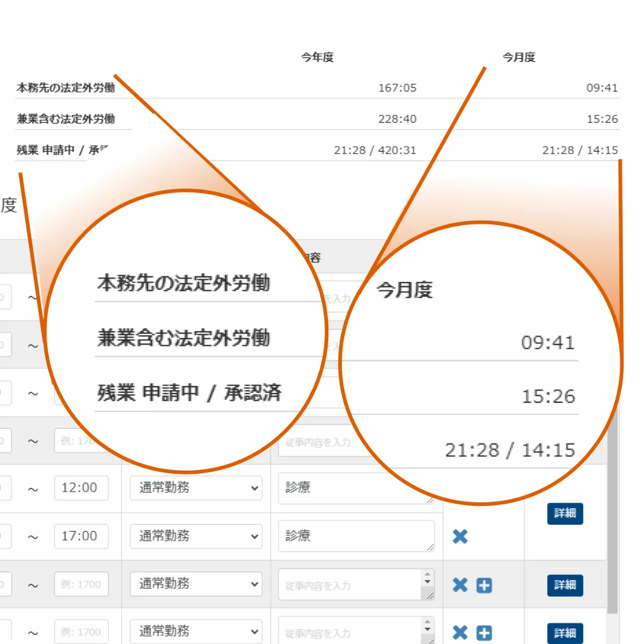Focus the 例: 1700 field directly below the 17:00 row
This screenshot has height=644, width=644.
(x=81, y=584)
